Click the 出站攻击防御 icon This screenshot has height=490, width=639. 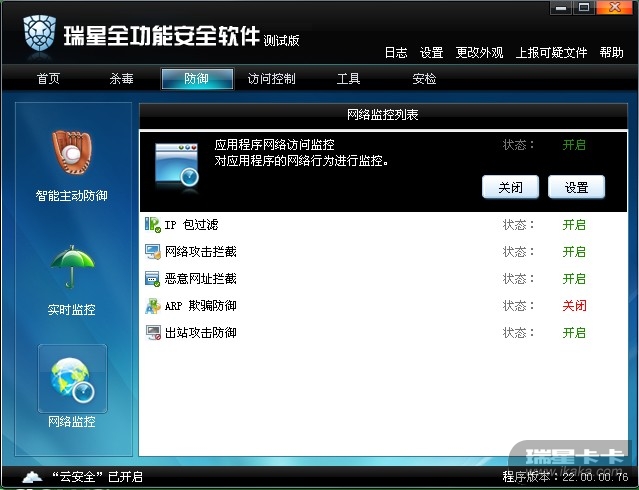[x=153, y=333]
